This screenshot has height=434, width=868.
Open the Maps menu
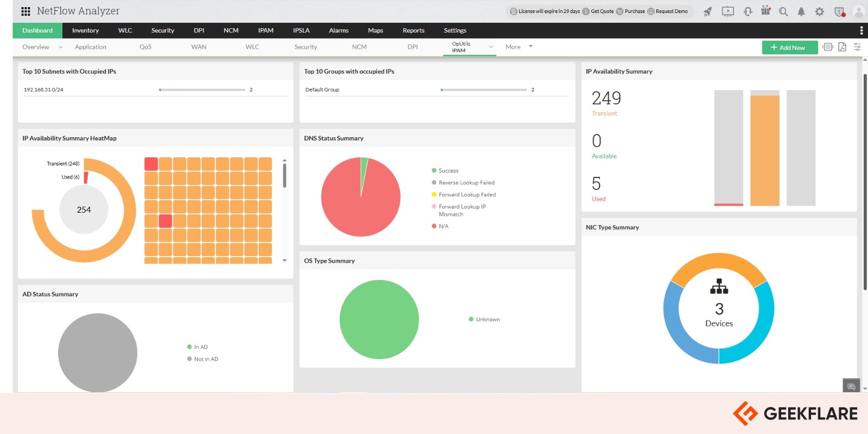(375, 30)
